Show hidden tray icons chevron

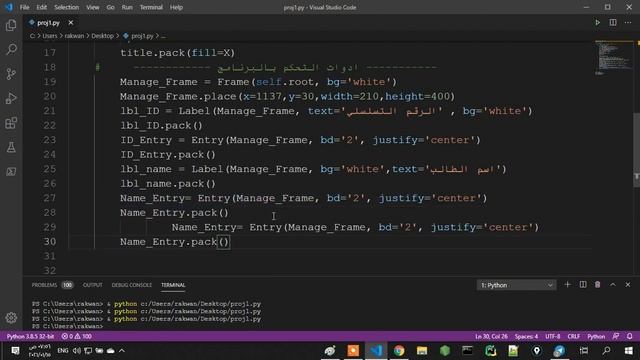[122, 351]
